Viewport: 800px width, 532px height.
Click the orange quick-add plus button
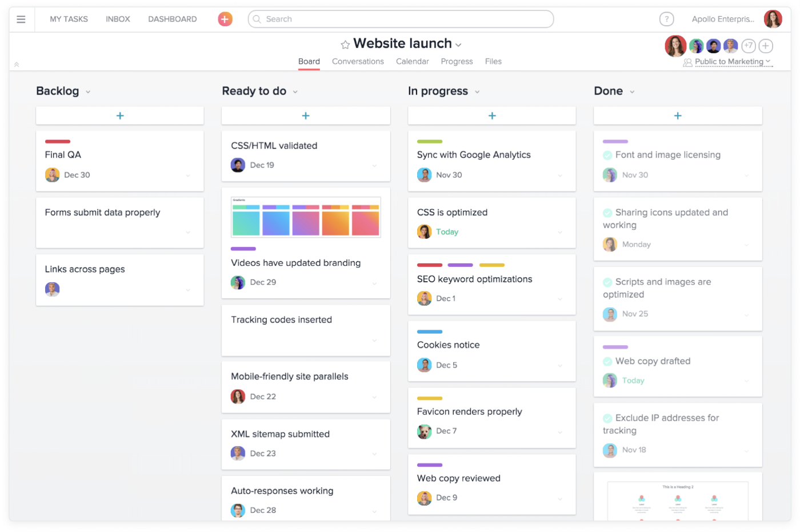(x=225, y=19)
